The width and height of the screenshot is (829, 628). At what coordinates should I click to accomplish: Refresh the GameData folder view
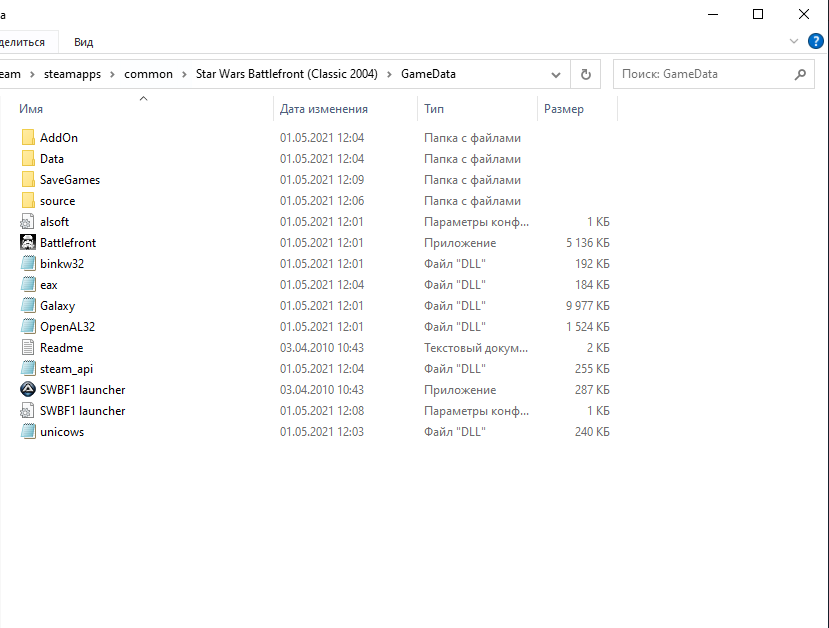pyautogui.click(x=585, y=75)
